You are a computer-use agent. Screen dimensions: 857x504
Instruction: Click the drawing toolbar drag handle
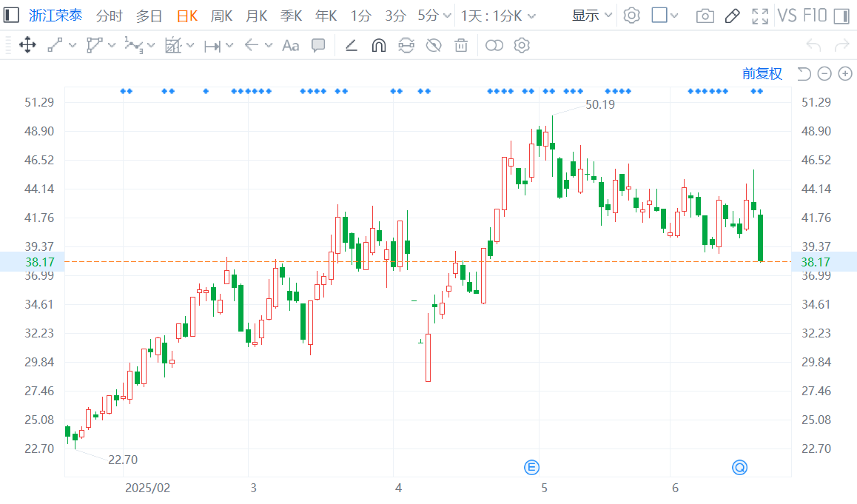click(7, 45)
